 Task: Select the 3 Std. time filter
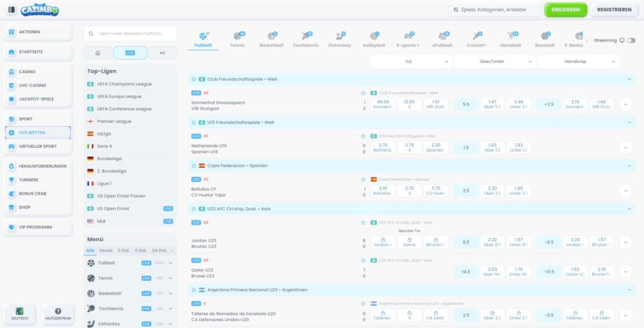pos(124,251)
